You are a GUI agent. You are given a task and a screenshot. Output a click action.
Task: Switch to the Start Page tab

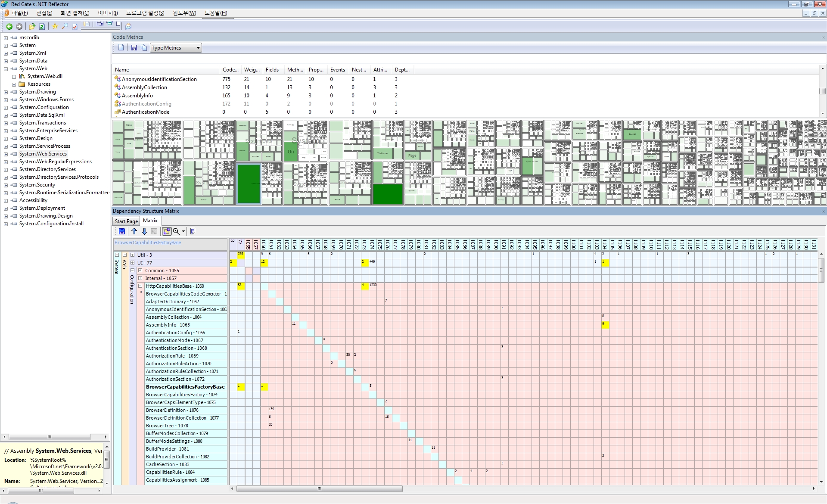(x=126, y=221)
